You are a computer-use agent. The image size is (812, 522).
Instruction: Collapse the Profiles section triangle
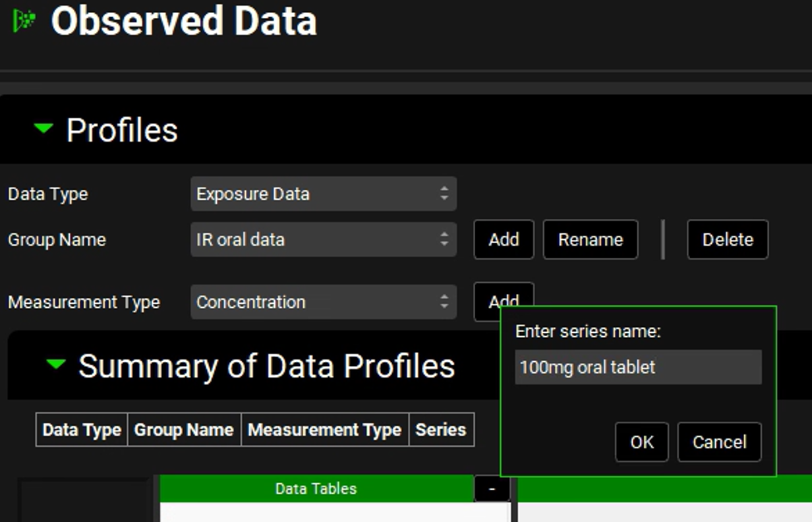43,129
